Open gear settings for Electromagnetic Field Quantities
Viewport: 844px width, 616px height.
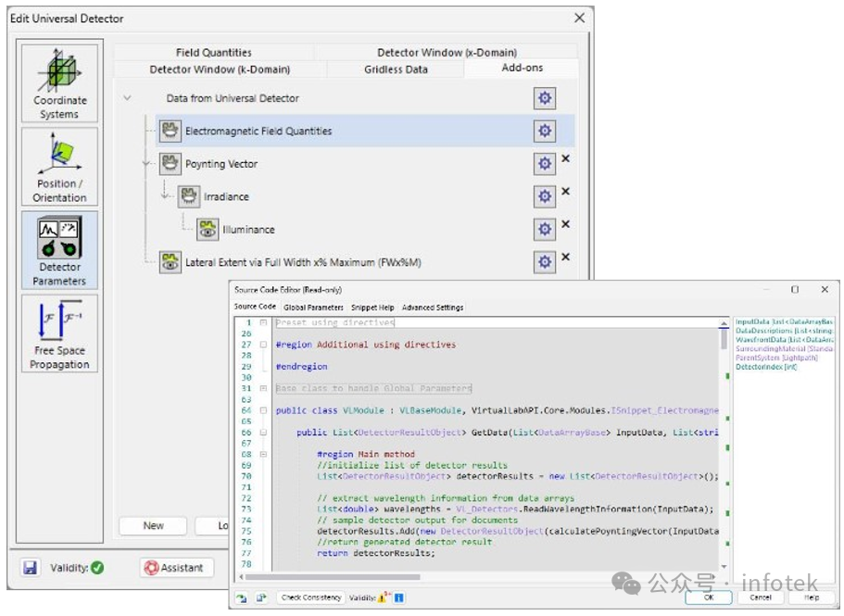click(544, 131)
